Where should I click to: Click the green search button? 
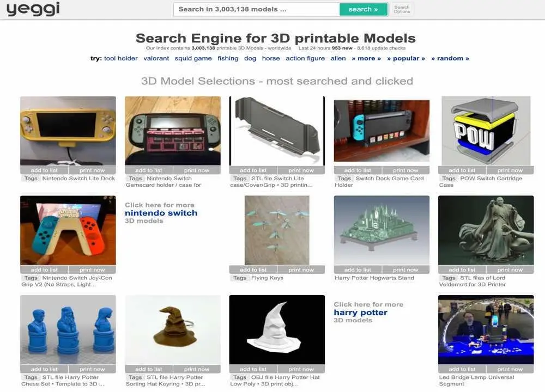tap(363, 9)
